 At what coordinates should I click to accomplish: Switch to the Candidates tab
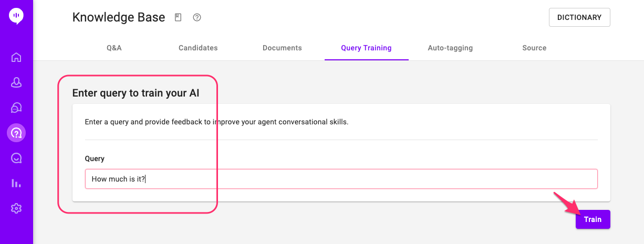click(198, 48)
